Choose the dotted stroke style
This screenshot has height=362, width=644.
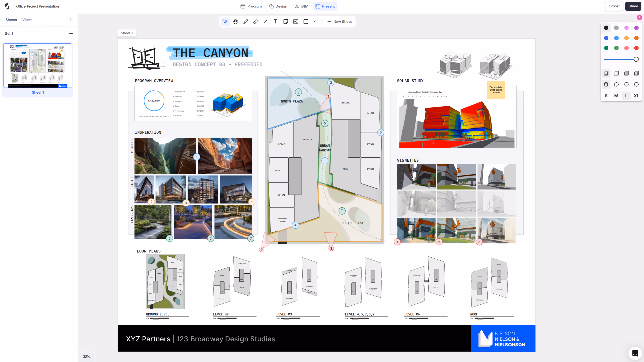[x=627, y=85]
